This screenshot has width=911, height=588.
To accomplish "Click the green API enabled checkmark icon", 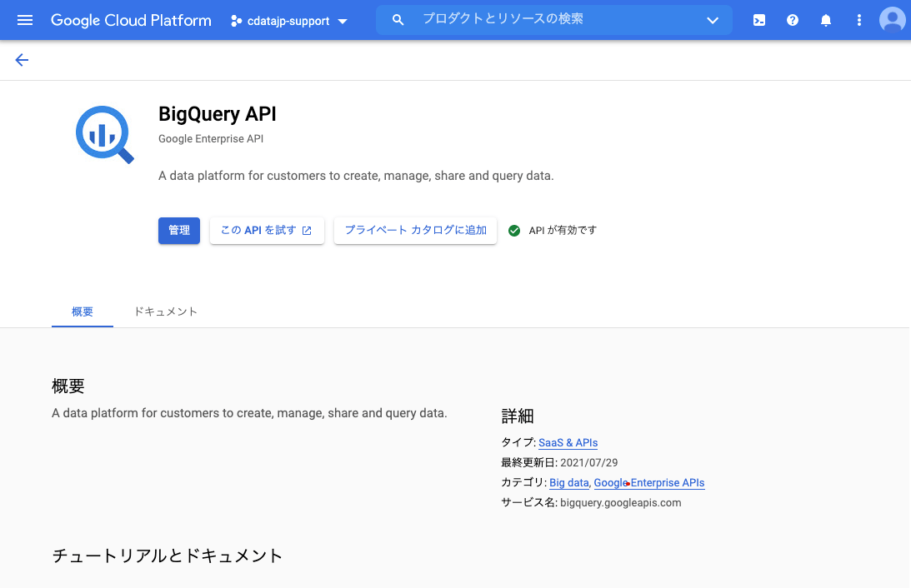I will tap(514, 231).
